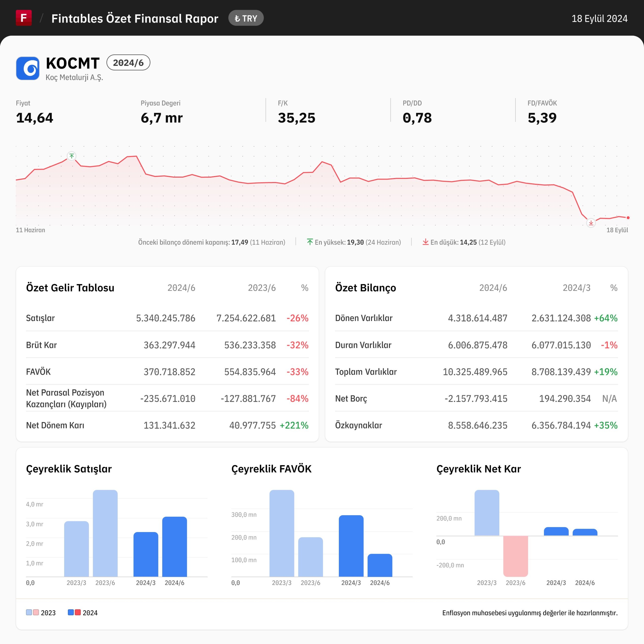Click Net Parasal Pozisyon Kazançları row label
The image size is (644, 644).
66,398
